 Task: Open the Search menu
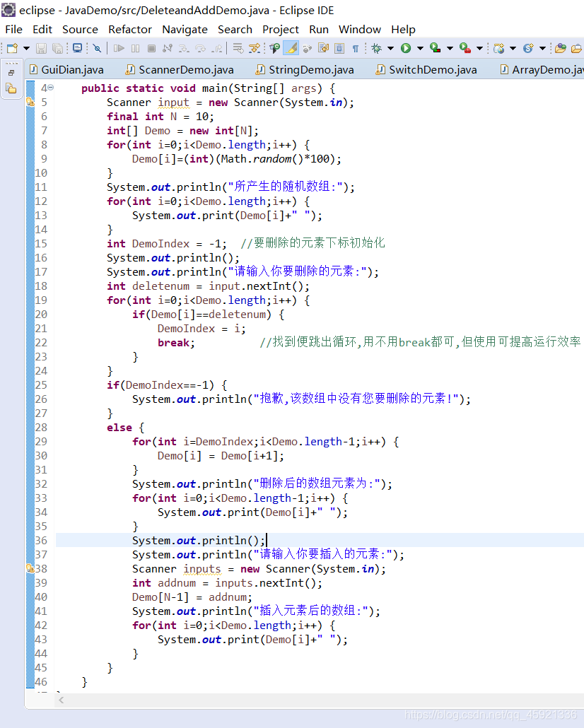[235, 29]
